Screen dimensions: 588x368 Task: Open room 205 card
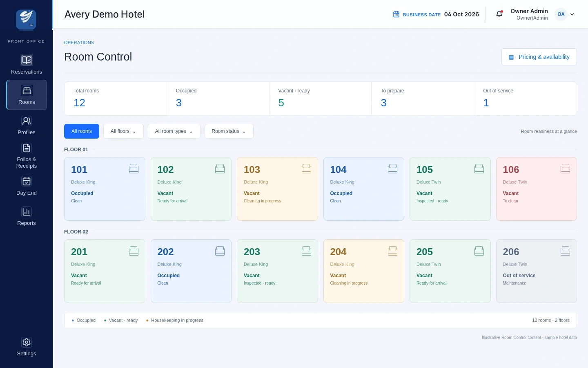(x=450, y=271)
